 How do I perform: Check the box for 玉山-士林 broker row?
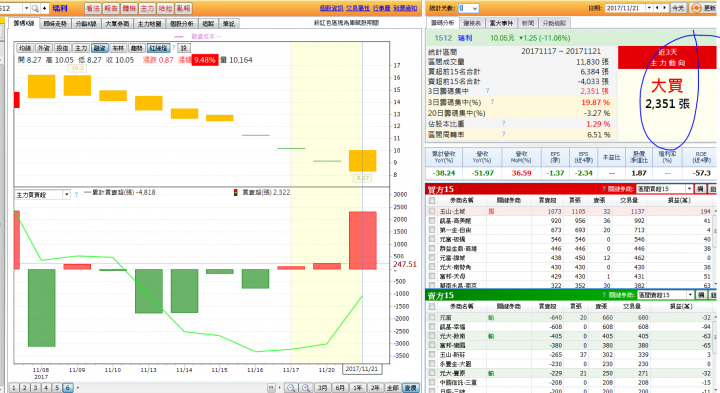[432, 211]
